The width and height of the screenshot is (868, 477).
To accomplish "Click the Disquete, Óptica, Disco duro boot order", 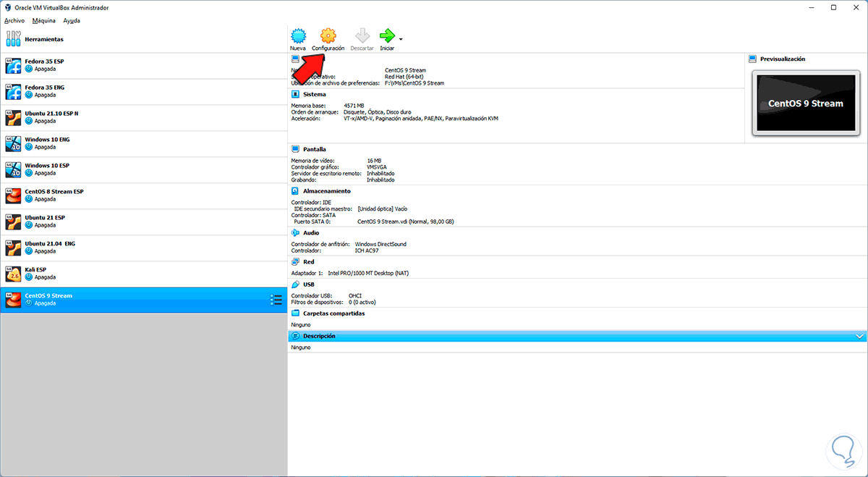I will point(378,111).
